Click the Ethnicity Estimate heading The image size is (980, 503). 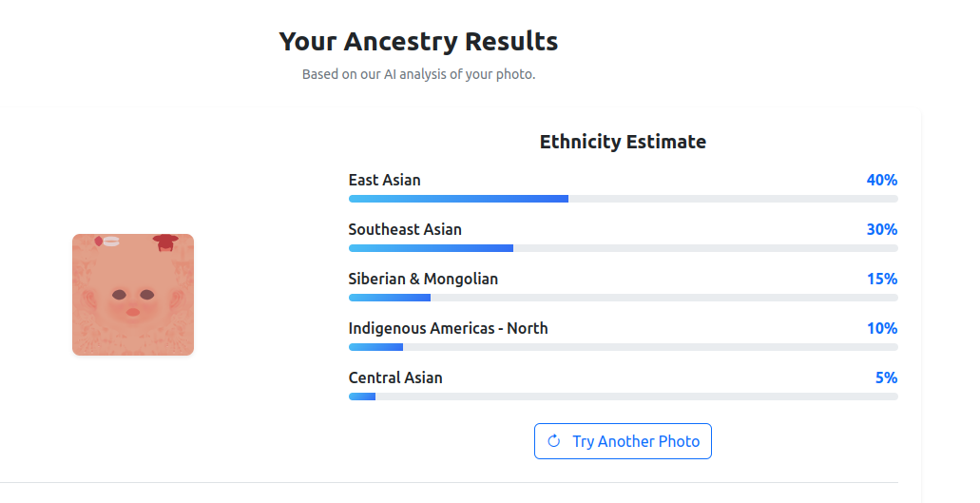click(623, 142)
